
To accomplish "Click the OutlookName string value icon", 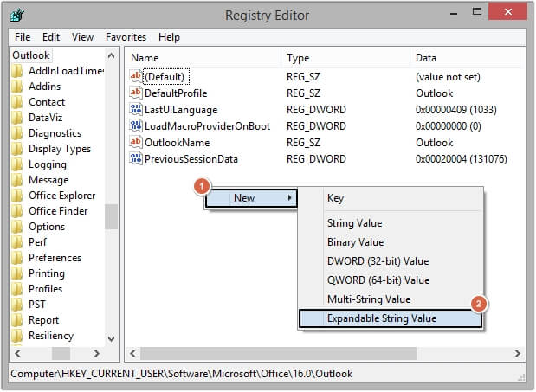I will (x=135, y=143).
